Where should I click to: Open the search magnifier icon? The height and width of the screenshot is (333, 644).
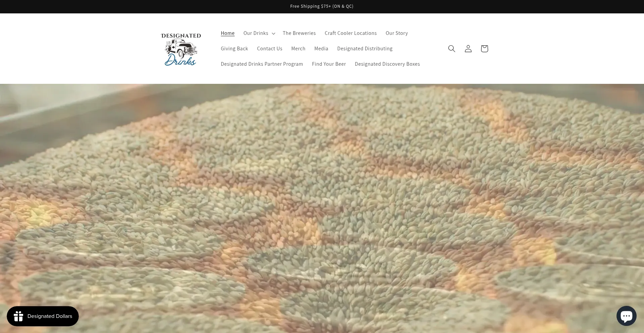[451, 49]
